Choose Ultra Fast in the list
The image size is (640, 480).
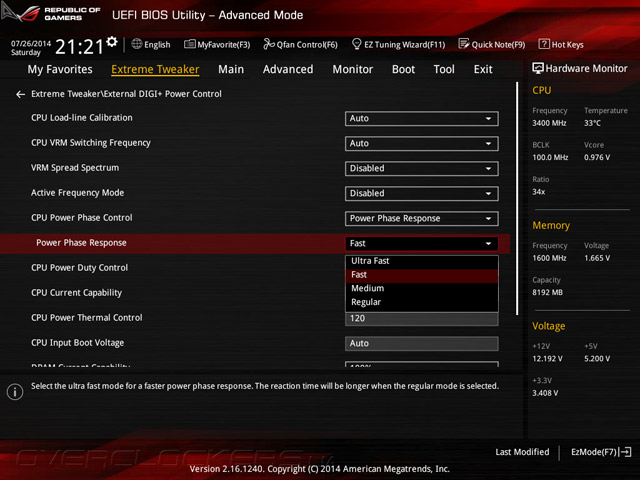tap(421, 261)
